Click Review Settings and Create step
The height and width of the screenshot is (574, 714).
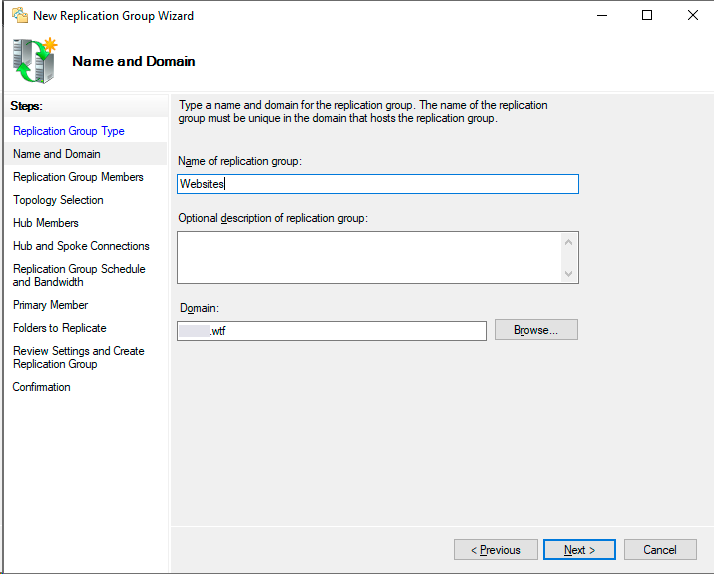(x=78, y=357)
